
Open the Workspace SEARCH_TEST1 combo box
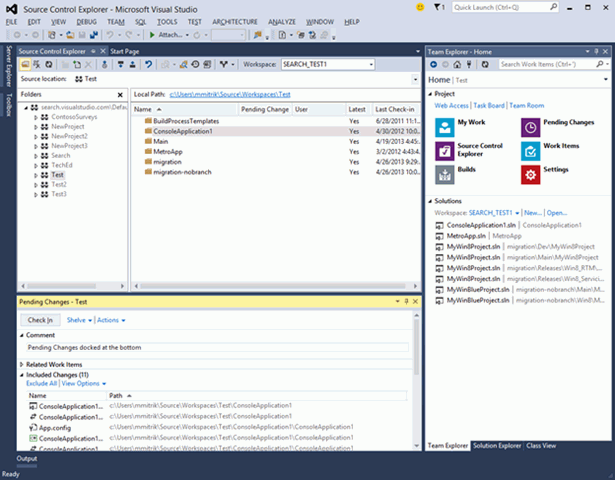[x=328, y=64]
